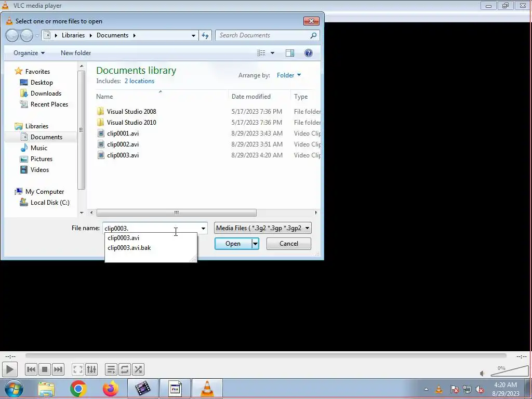Go back in file dialog

point(12,35)
